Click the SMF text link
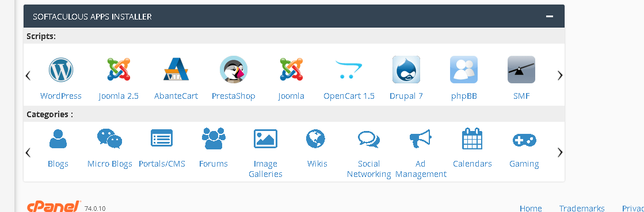This screenshot has height=212, width=644. pyautogui.click(x=521, y=96)
